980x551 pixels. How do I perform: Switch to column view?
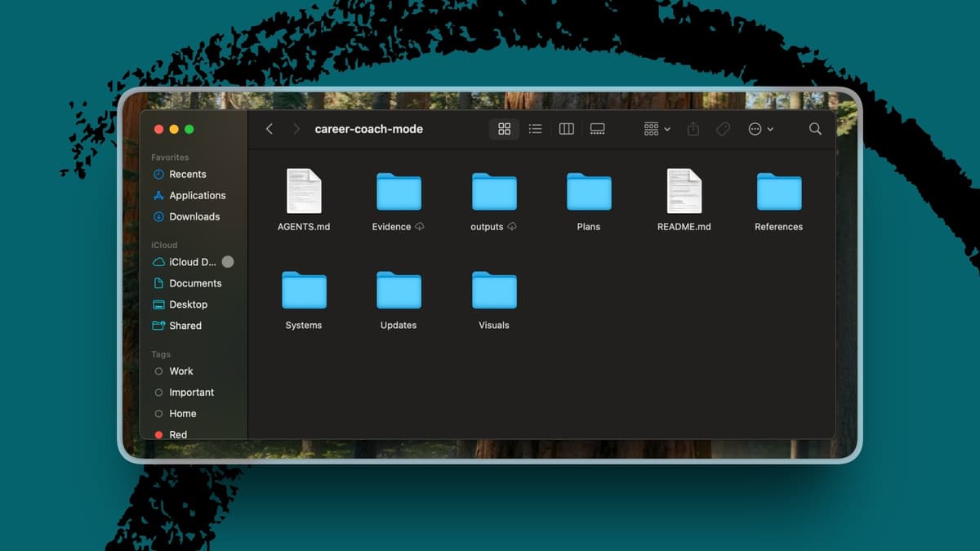(x=566, y=129)
